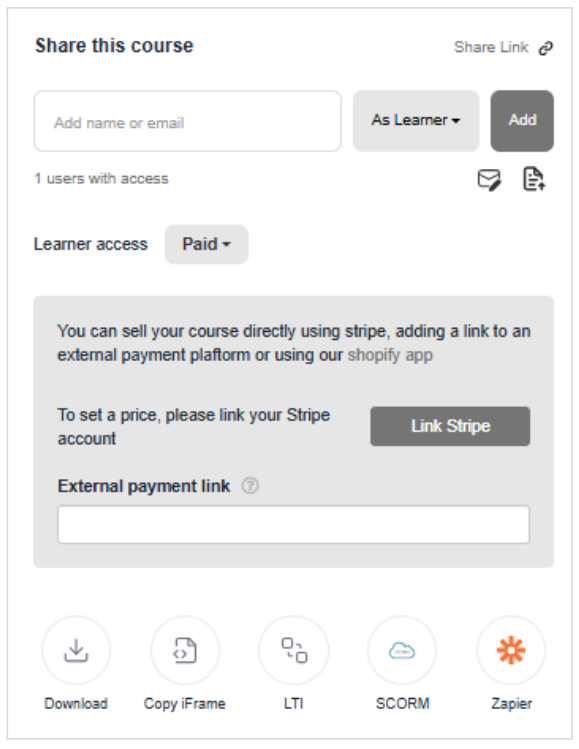Open the Zapier integration icon
The width and height of the screenshot is (579, 749).
pyautogui.click(x=511, y=650)
